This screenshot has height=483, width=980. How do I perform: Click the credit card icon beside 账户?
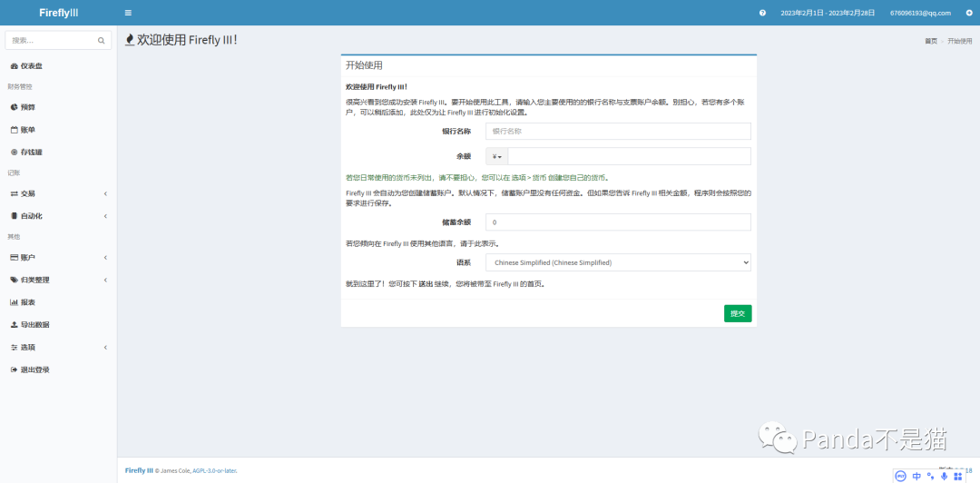(15, 258)
